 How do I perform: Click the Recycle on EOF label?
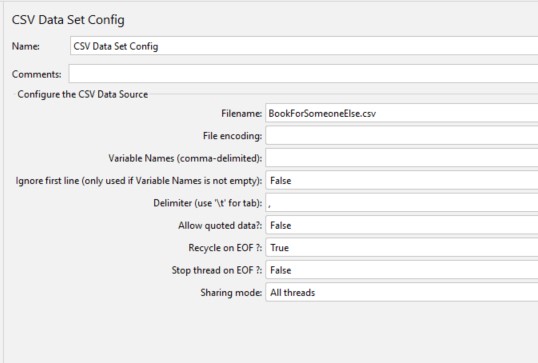[x=225, y=247]
